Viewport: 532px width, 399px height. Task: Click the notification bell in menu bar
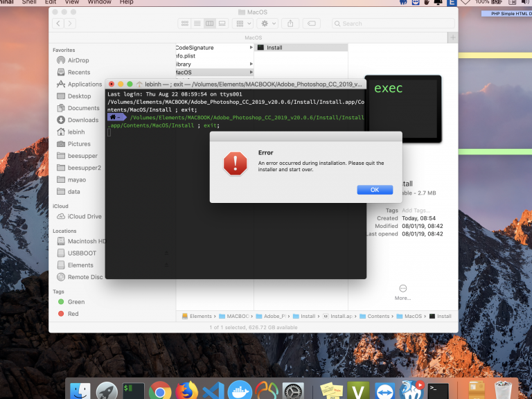tap(438, 2)
